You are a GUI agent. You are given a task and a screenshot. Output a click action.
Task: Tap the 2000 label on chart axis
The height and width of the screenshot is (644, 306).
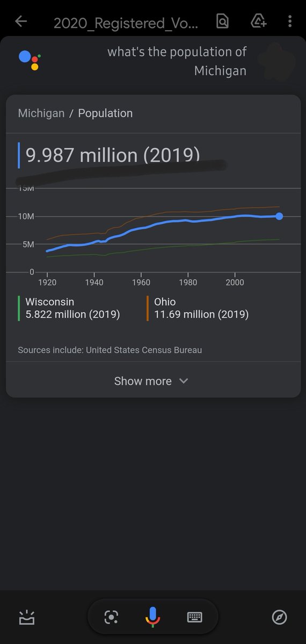(235, 282)
